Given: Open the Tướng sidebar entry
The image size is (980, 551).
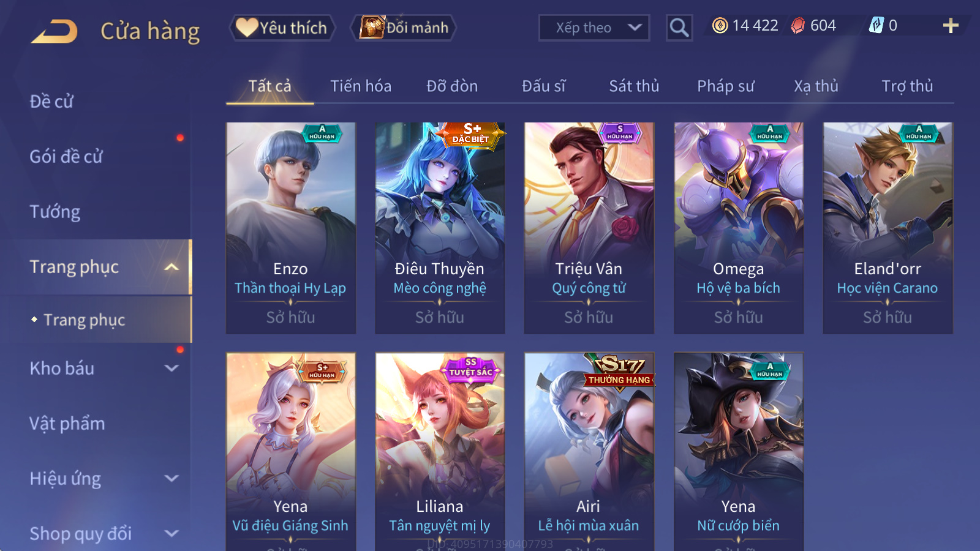Looking at the screenshot, I should pos(55,212).
